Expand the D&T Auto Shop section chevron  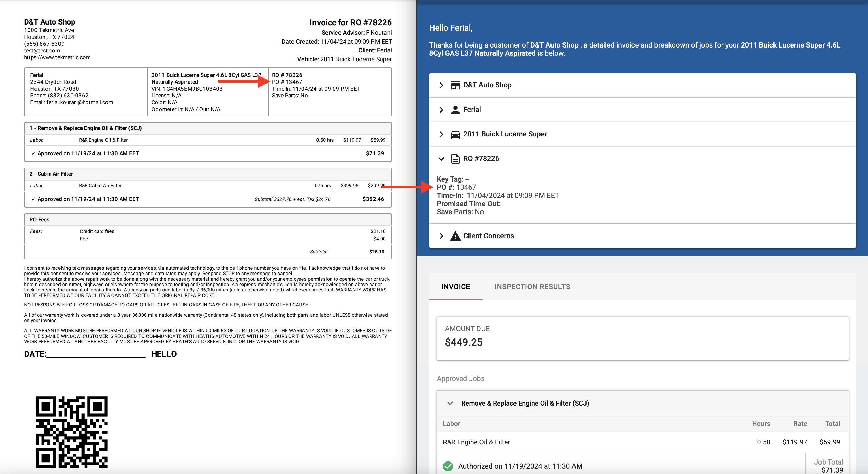pyautogui.click(x=441, y=85)
